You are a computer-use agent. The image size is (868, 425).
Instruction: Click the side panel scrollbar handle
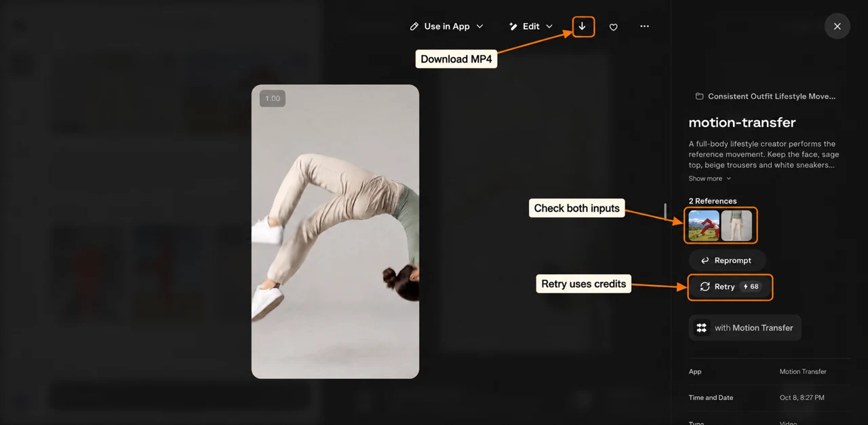(x=665, y=212)
